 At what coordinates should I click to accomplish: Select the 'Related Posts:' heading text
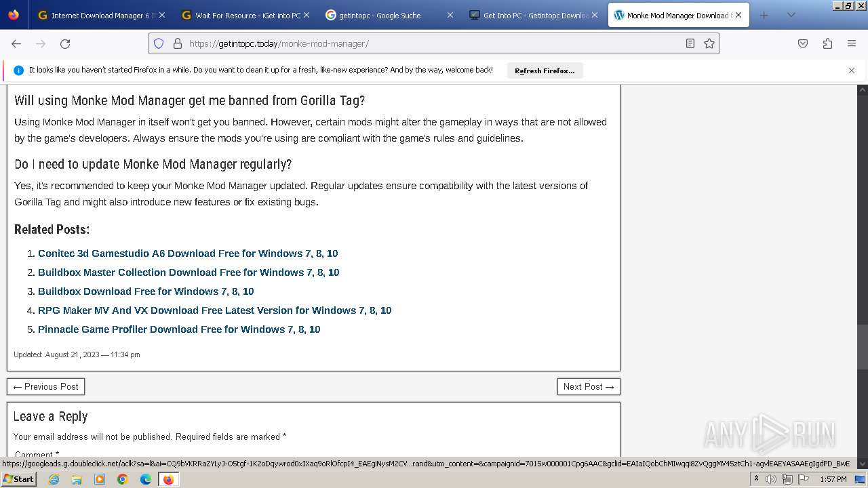pos(52,229)
